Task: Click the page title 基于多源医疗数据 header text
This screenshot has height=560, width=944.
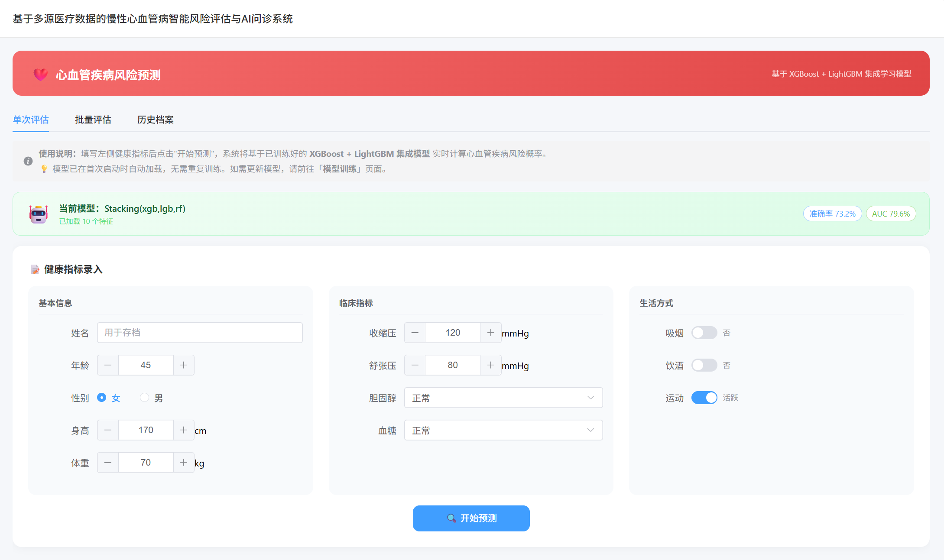Action: pos(152,19)
